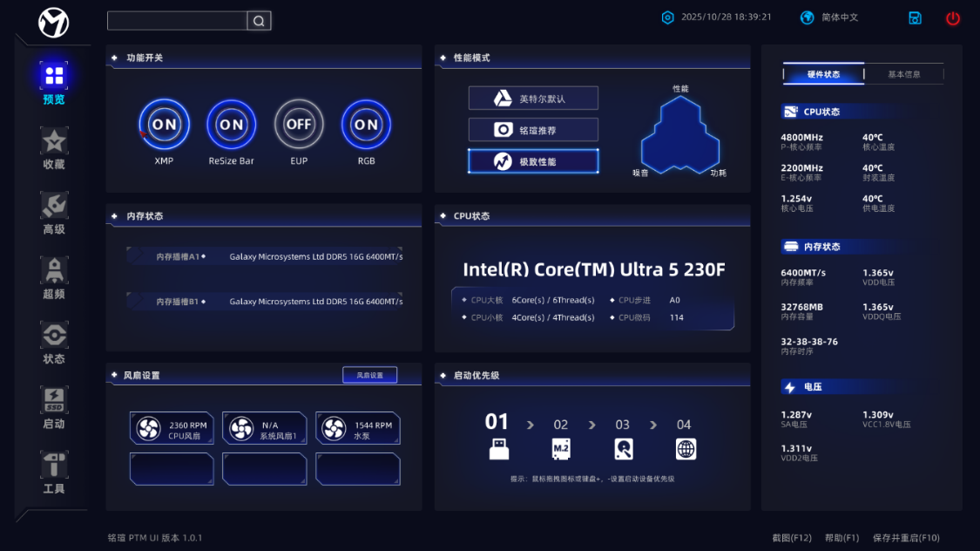Click the 电压 lightning bolt icon
This screenshot has height=551, width=980.
pyautogui.click(x=790, y=387)
